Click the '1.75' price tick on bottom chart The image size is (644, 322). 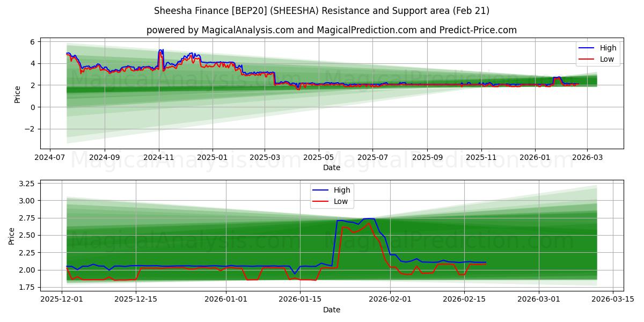26,287
